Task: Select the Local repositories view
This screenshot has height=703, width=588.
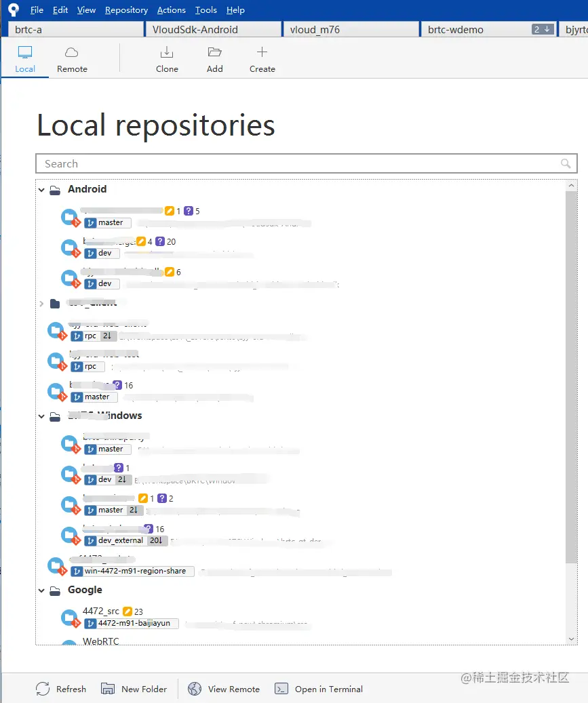Action: click(24, 59)
